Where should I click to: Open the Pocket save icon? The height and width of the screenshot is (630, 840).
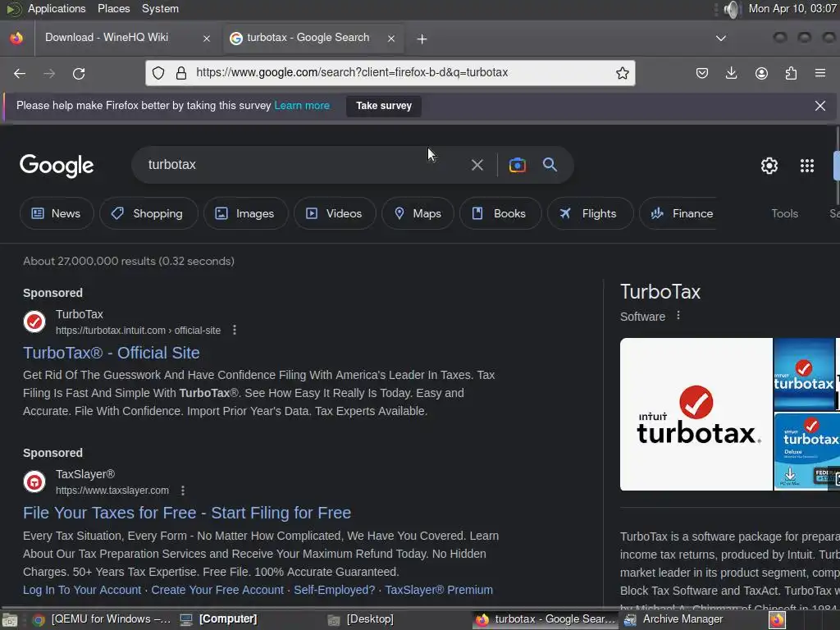point(702,73)
